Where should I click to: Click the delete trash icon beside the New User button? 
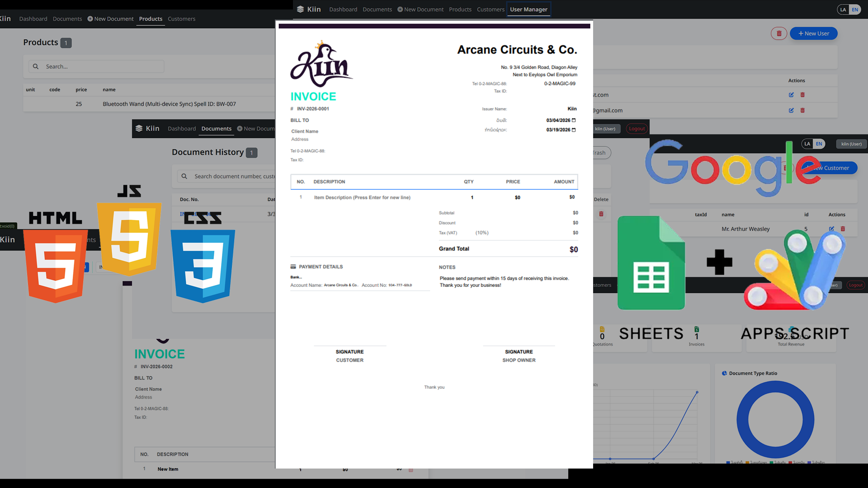coord(778,33)
